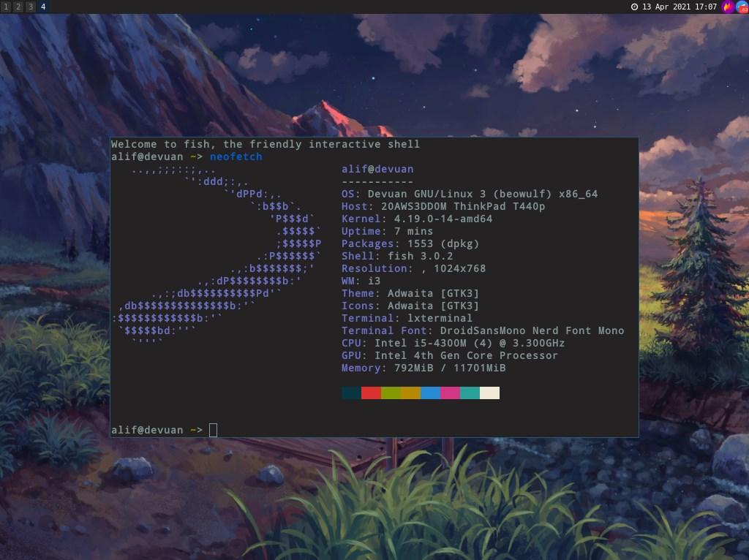Click the "Welcome to fish" greeting line
Viewport: 749px width, 560px height.
tap(265, 144)
